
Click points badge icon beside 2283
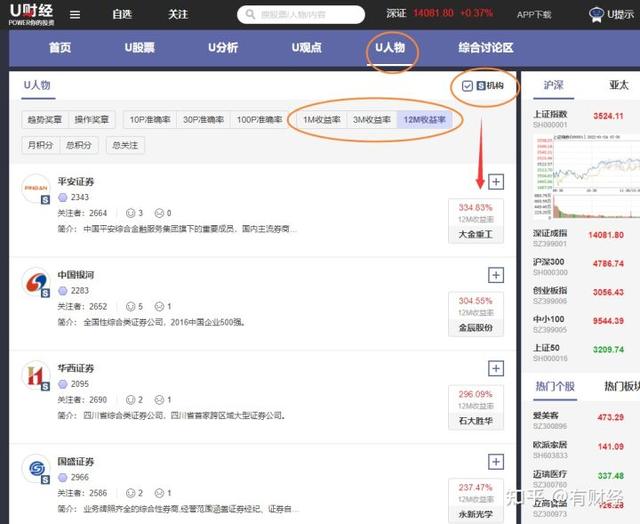tap(63, 291)
